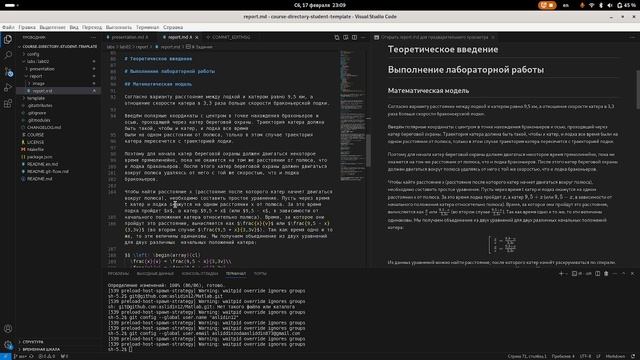
Task: Open README.git-flow.md in the Explorer
Action: point(58,171)
